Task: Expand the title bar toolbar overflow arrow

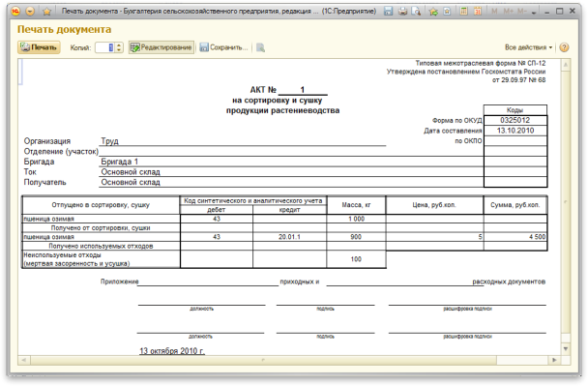Action: 534,13
